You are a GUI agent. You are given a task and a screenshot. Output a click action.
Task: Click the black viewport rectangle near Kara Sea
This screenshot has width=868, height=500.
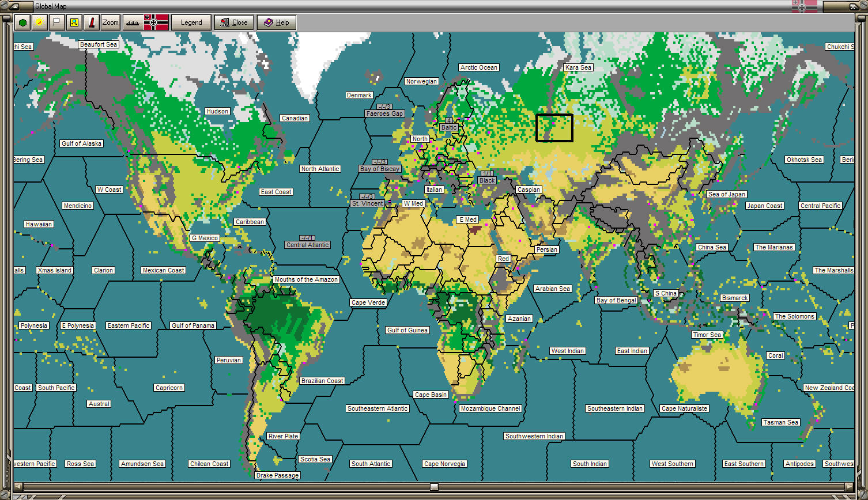click(553, 128)
